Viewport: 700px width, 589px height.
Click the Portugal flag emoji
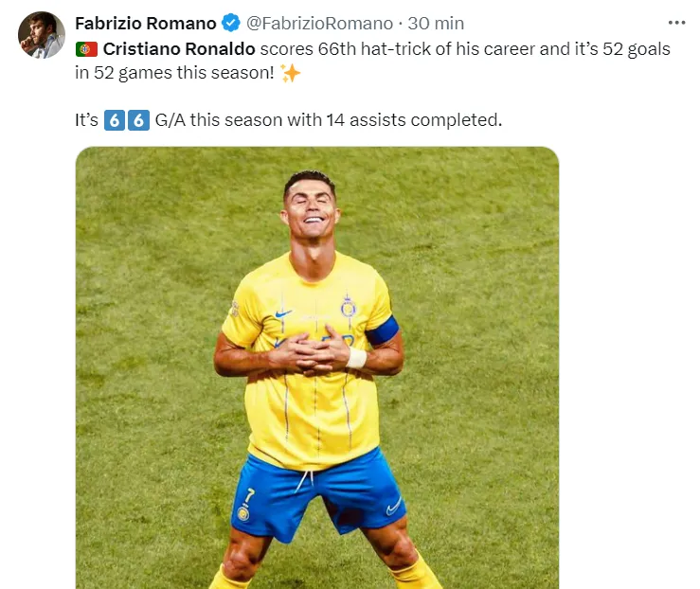click(86, 49)
